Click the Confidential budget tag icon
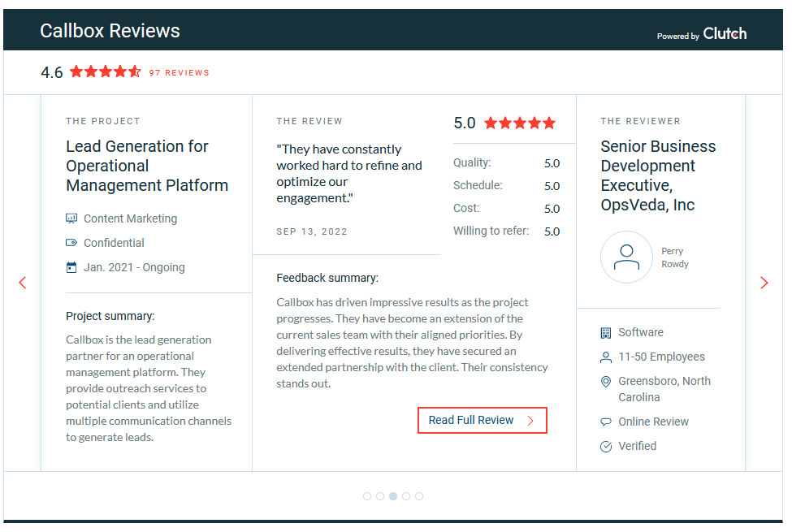 [71, 243]
